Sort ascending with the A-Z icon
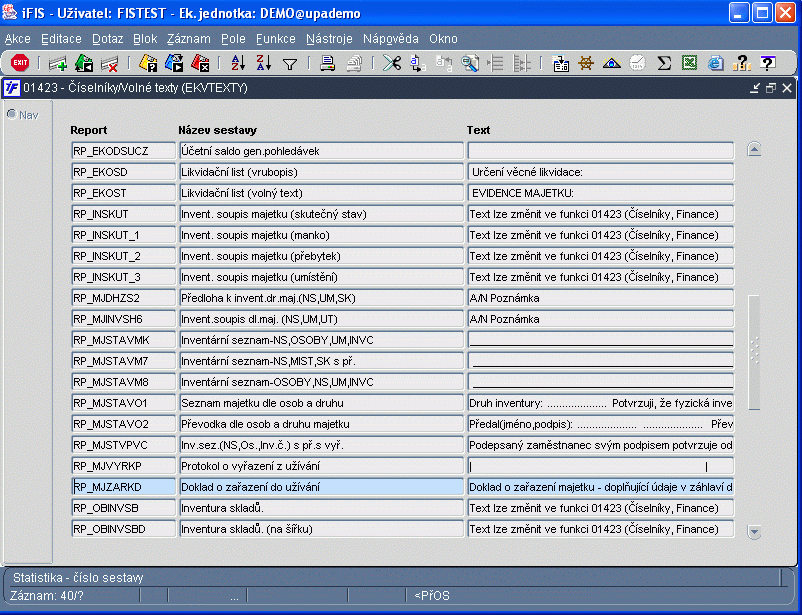 click(x=238, y=63)
